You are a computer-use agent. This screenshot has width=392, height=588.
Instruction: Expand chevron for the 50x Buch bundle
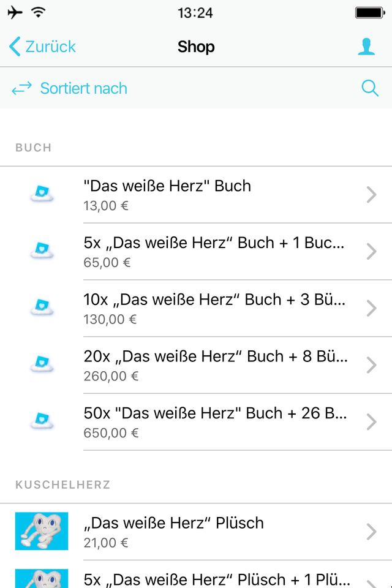[x=371, y=422]
